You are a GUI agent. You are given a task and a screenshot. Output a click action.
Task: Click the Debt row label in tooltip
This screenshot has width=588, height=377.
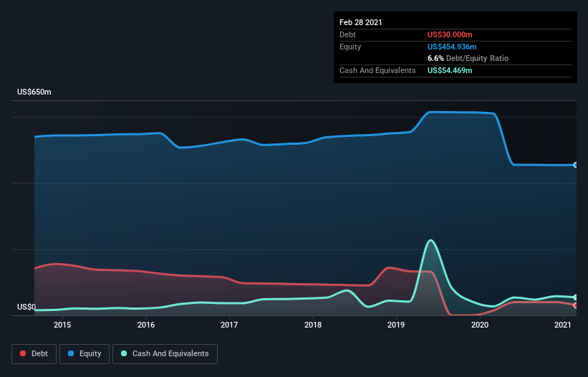coord(347,34)
